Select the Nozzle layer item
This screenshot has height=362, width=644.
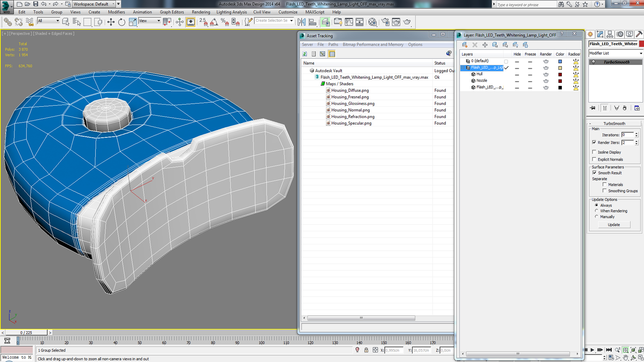pos(482,80)
